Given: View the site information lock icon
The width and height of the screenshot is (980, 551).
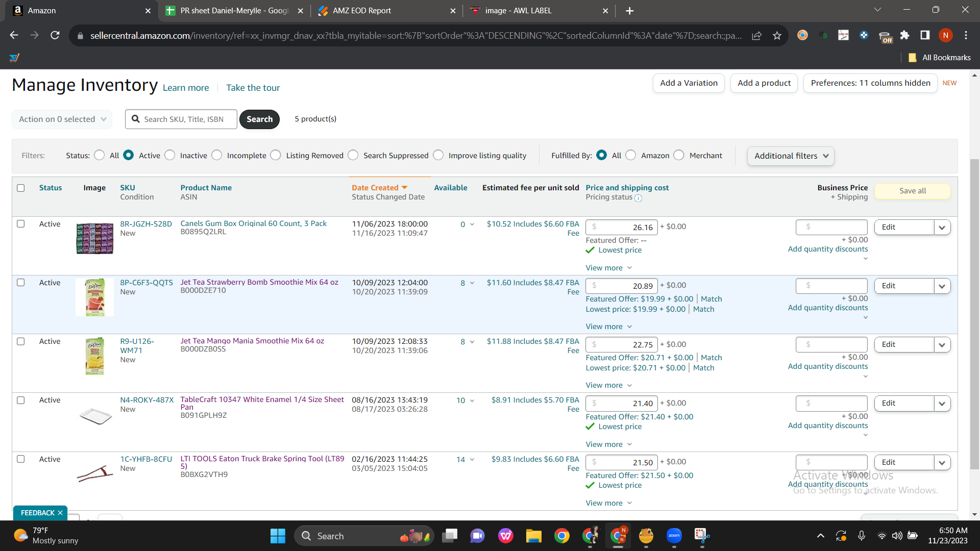Looking at the screenshot, I should [80, 36].
